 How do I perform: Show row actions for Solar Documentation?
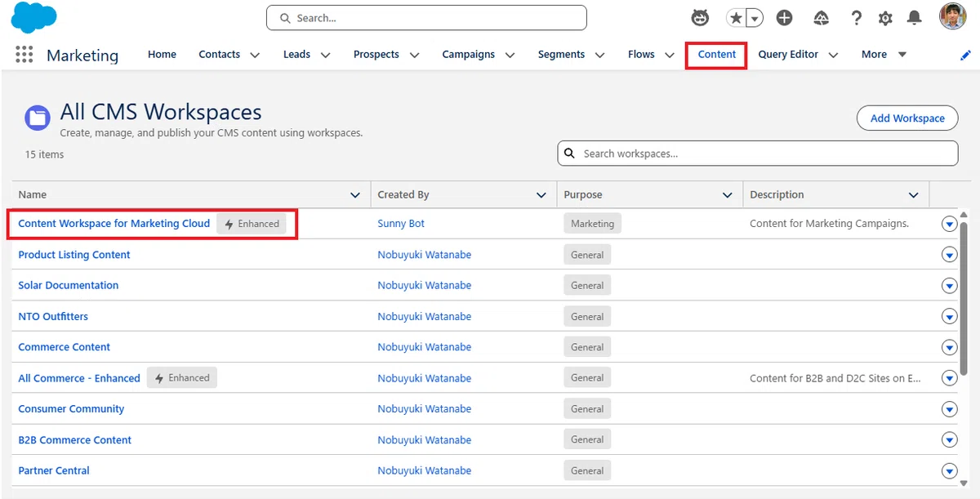(949, 286)
